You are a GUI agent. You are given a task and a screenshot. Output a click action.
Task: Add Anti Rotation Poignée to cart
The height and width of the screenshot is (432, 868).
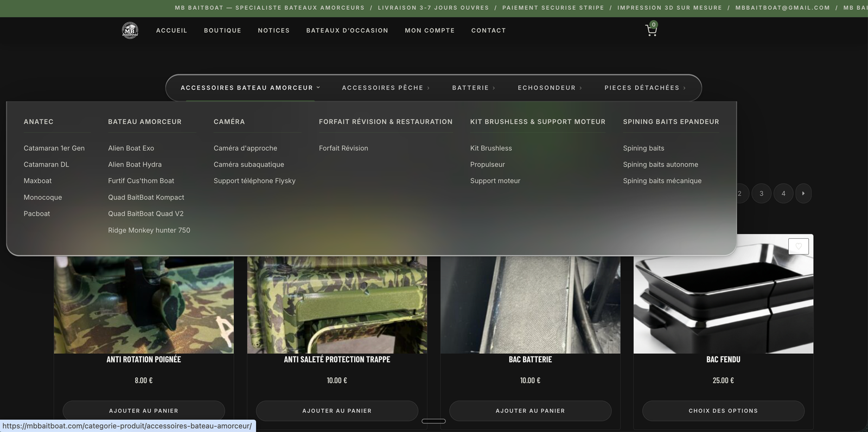(144, 411)
